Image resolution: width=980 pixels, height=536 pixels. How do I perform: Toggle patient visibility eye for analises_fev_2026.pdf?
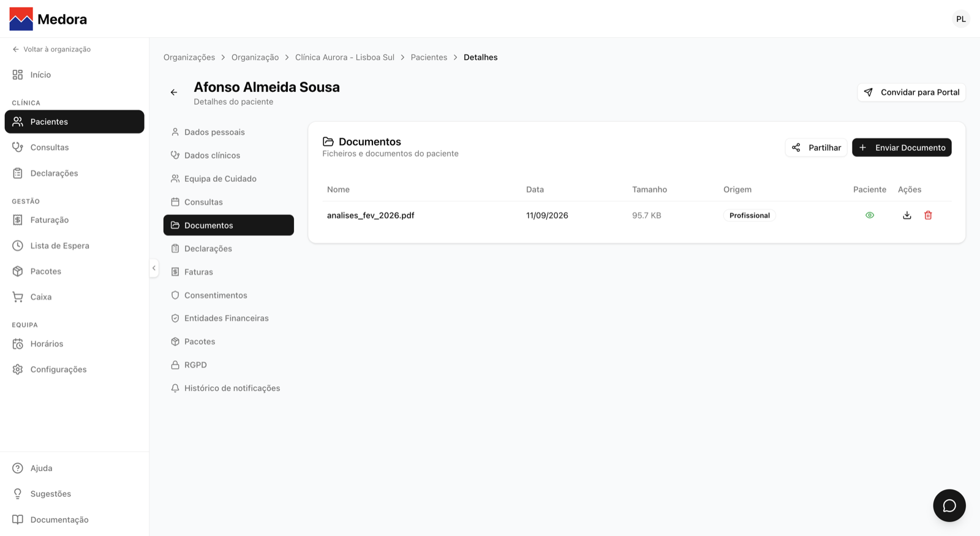(x=870, y=216)
